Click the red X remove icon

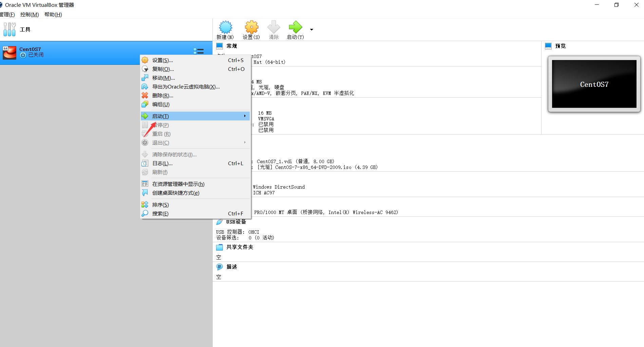(145, 95)
